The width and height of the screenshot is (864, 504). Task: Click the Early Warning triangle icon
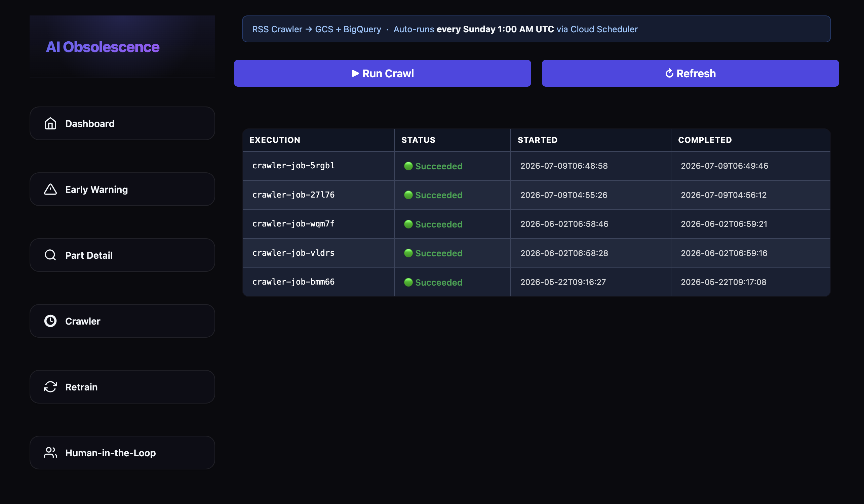50,189
